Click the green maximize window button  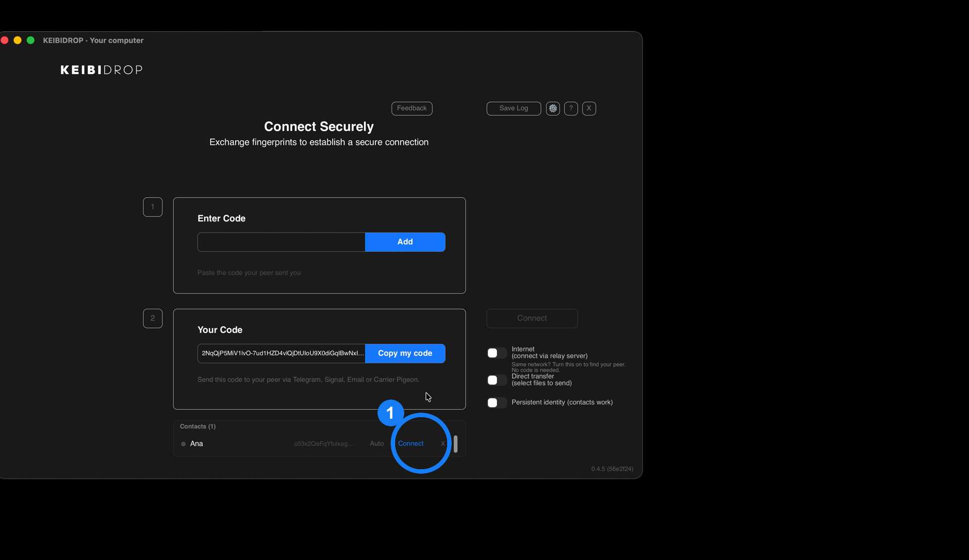click(x=31, y=40)
